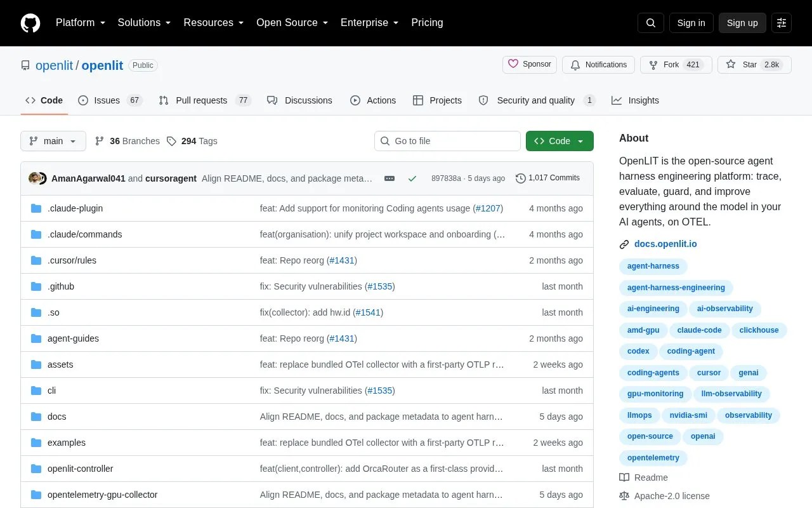Click the Sign in link
The height and width of the screenshot is (508, 812).
(691, 23)
